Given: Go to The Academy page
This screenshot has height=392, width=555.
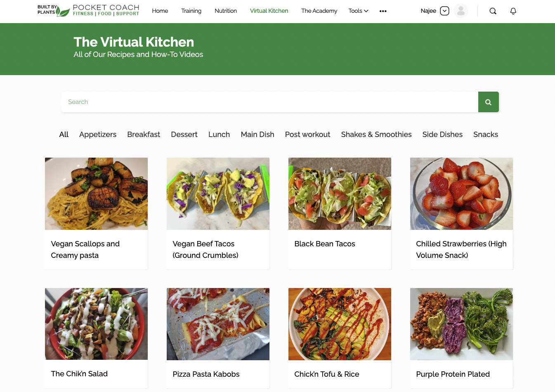Looking at the screenshot, I should tap(319, 11).
